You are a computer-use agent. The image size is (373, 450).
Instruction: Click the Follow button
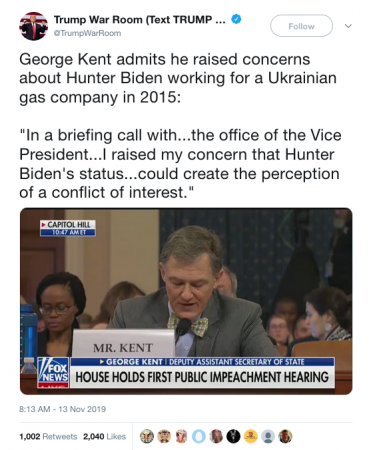[301, 26]
